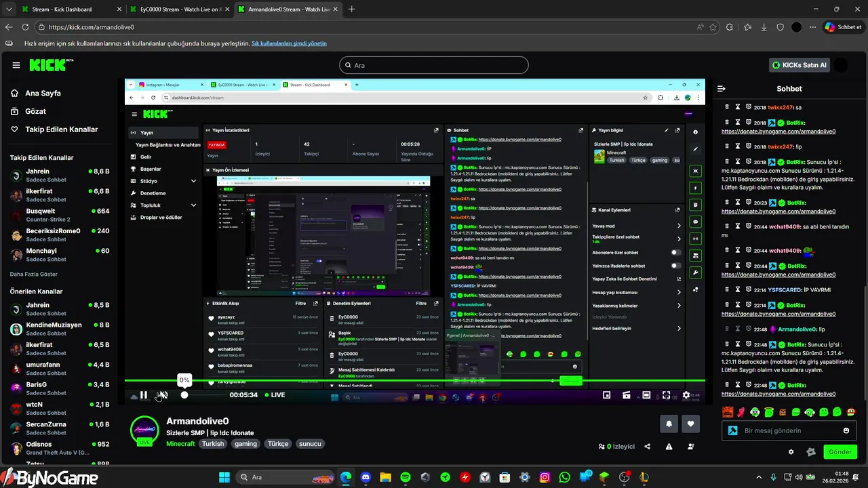The width and height of the screenshot is (868, 488).
Task: Open the chat moderator hammer badge
Action: [x=733, y=430]
